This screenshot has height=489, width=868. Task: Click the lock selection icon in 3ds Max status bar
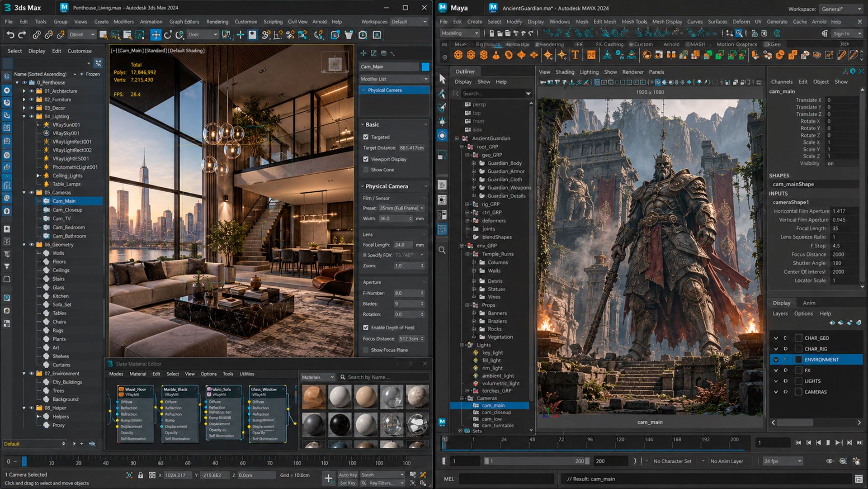click(141, 475)
